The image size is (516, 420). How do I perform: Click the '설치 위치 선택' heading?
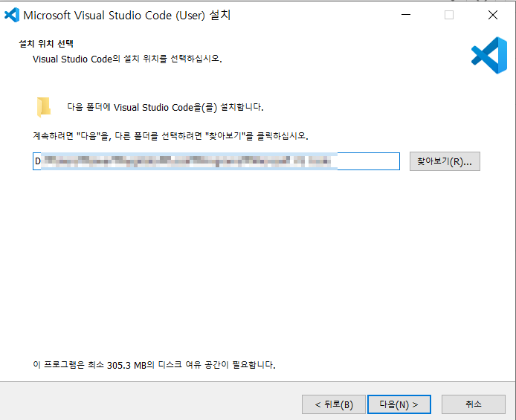[46, 44]
